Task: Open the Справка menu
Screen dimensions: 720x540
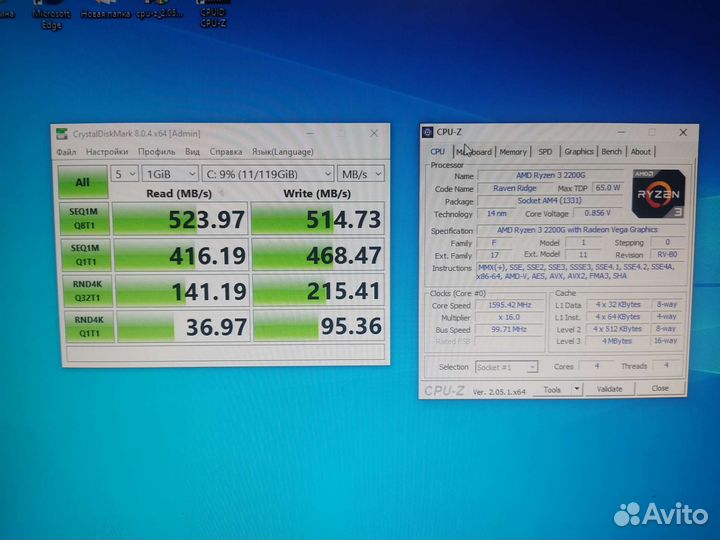Action: pos(226,152)
